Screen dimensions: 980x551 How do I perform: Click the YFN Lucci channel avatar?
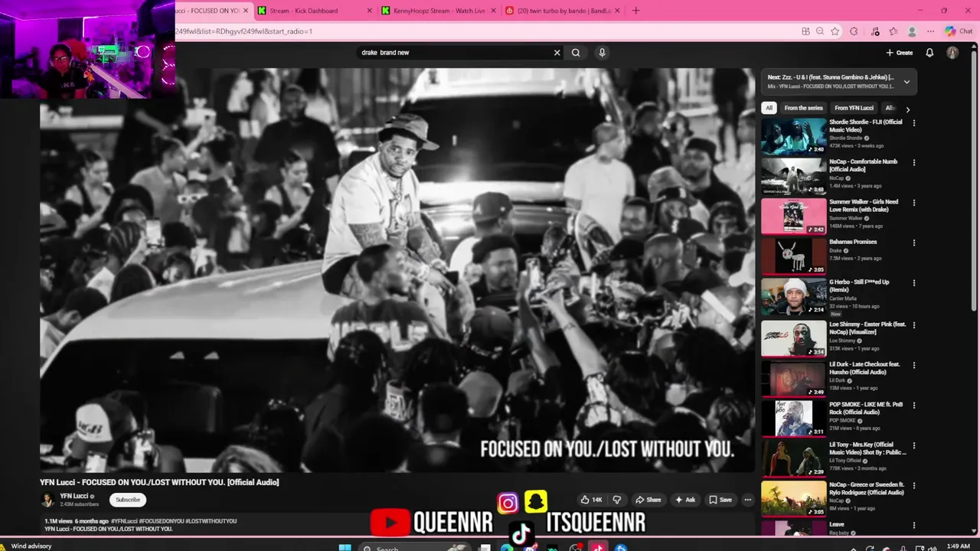pos(47,500)
